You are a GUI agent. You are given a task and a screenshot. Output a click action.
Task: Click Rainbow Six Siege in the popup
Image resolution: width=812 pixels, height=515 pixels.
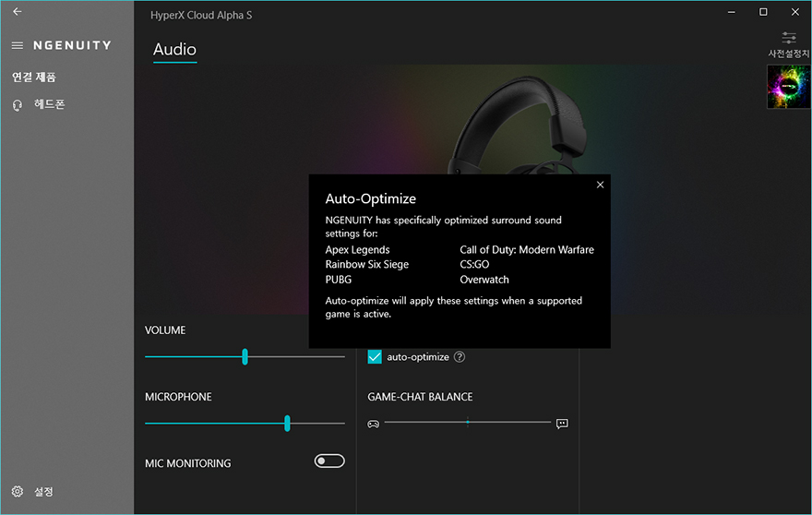[x=366, y=264]
